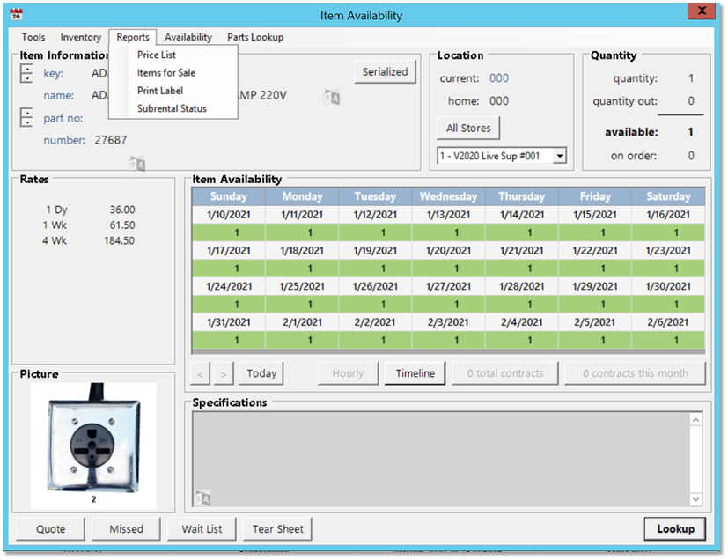Go to previous availability period with the left arrow
Image resolution: width=728 pixels, height=560 pixels.
point(202,374)
